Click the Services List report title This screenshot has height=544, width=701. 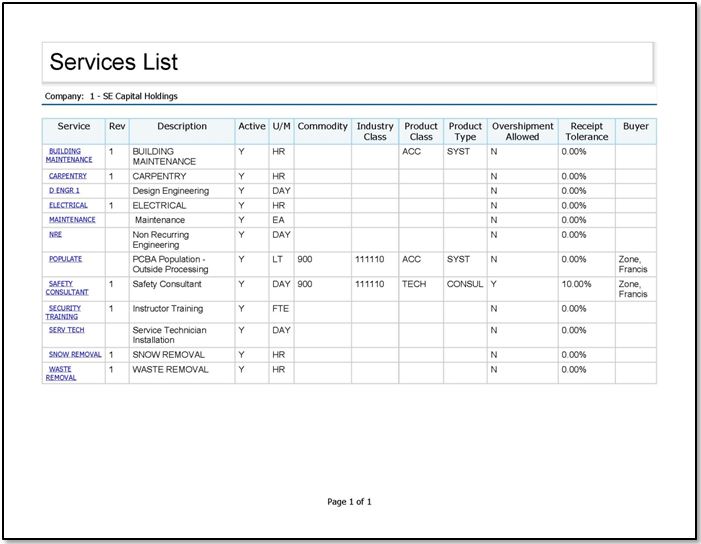click(x=114, y=62)
